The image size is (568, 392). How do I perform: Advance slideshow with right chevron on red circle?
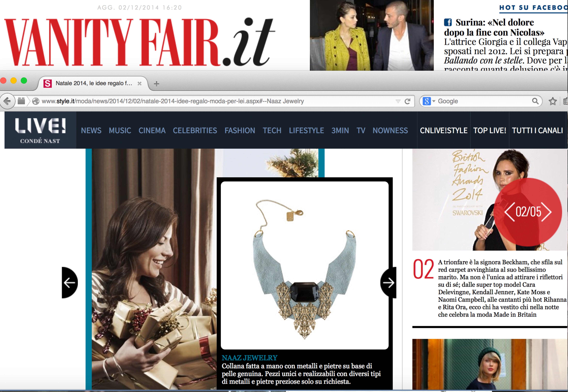coord(546,212)
